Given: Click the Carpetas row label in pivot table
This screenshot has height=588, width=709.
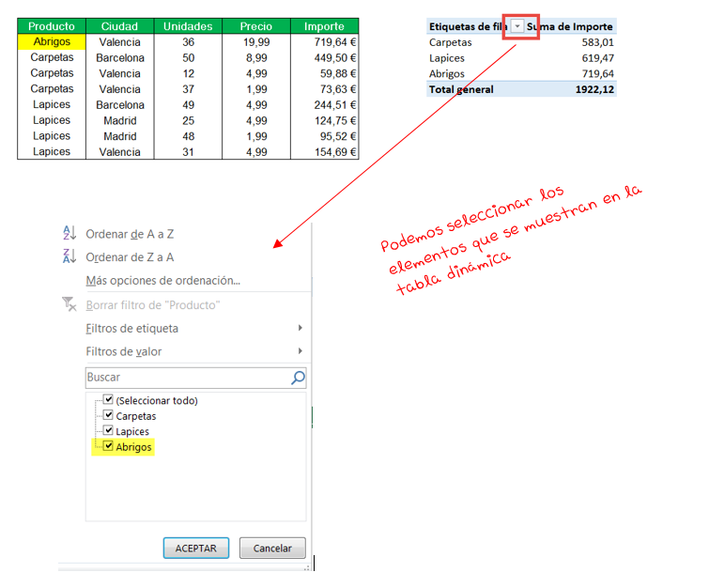Looking at the screenshot, I should [451, 42].
